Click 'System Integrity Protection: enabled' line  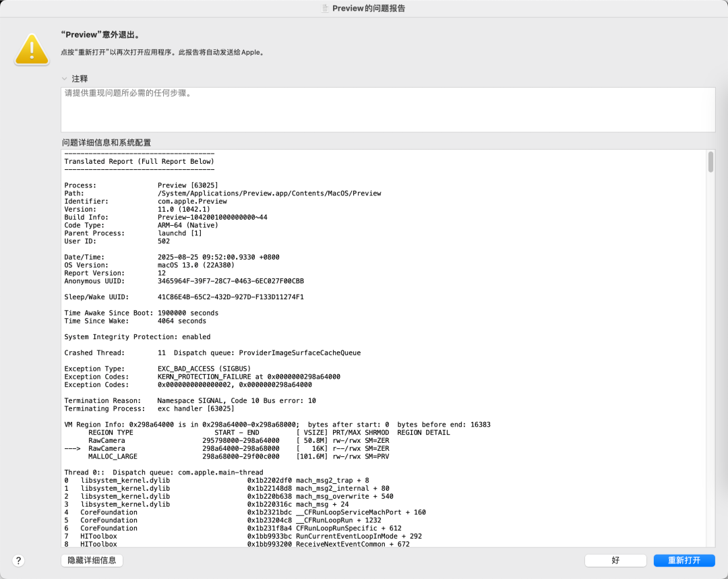coord(138,336)
